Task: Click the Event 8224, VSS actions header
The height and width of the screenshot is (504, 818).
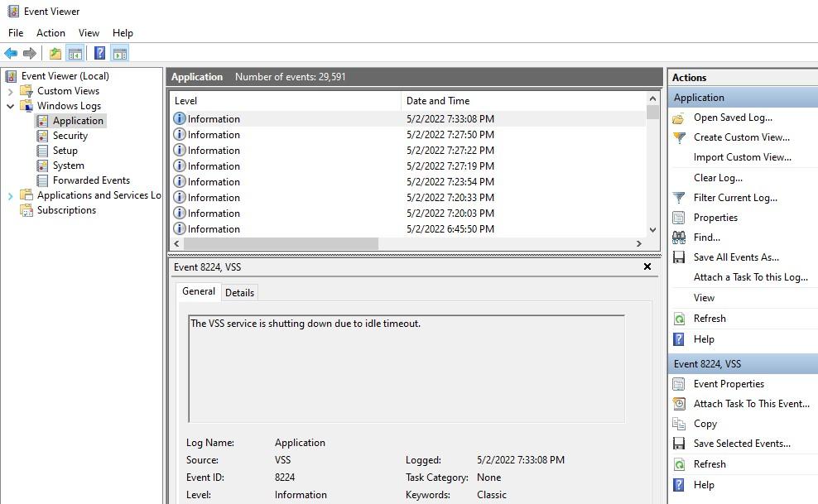Action: (x=743, y=364)
